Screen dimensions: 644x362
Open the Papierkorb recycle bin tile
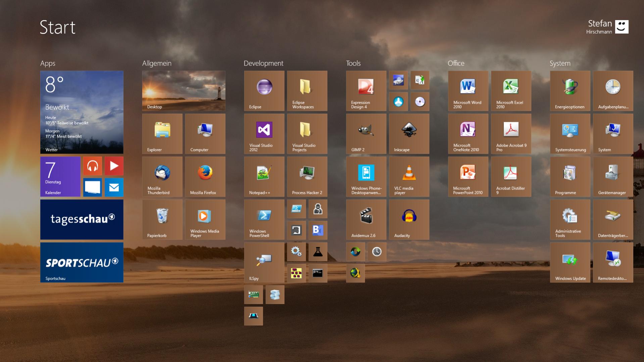[162, 219]
